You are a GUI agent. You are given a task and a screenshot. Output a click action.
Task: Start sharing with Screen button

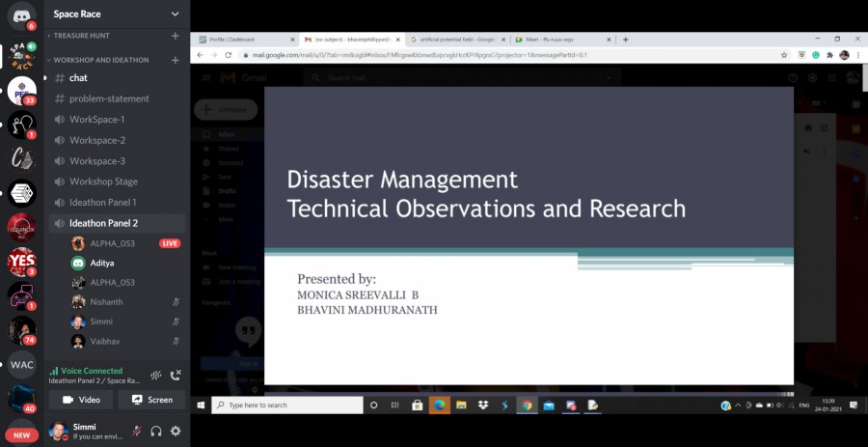tap(151, 400)
